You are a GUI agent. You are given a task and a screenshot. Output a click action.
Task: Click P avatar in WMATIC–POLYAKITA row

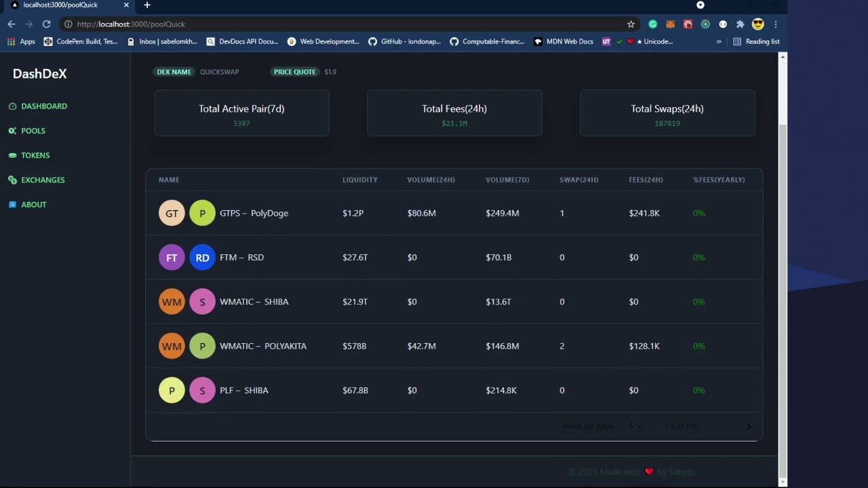(202, 346)
